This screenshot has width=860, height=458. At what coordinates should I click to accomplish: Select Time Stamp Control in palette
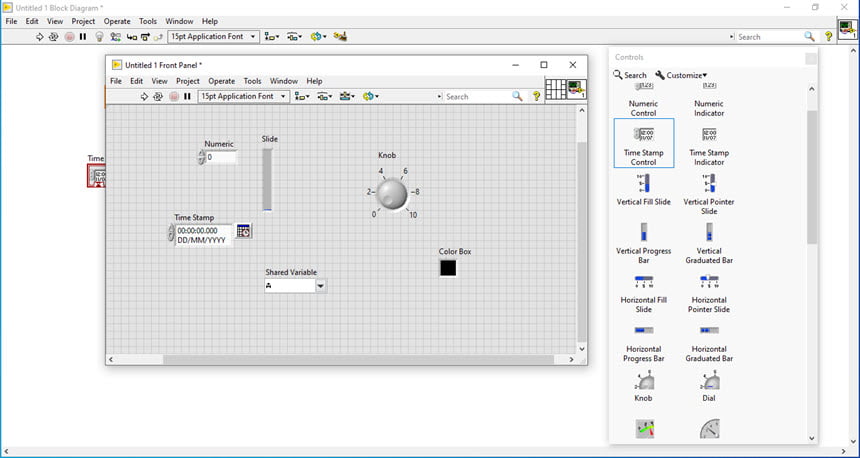coord(644,143)
